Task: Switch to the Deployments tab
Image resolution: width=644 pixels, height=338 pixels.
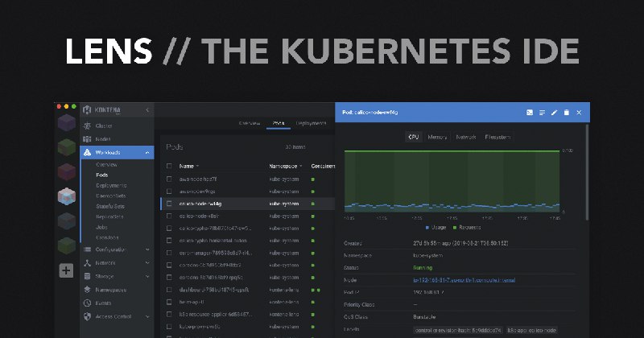Action: 310,123
